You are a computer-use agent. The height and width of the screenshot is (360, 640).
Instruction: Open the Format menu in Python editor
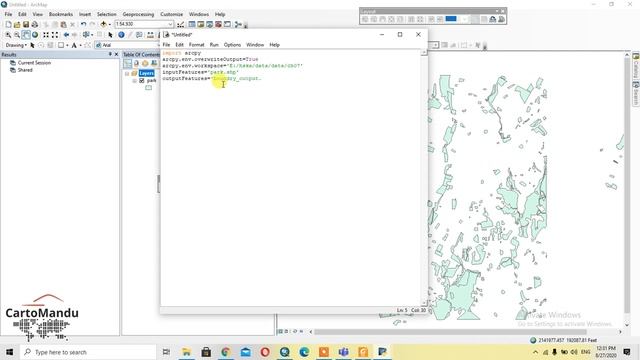[x=196, y=45]
